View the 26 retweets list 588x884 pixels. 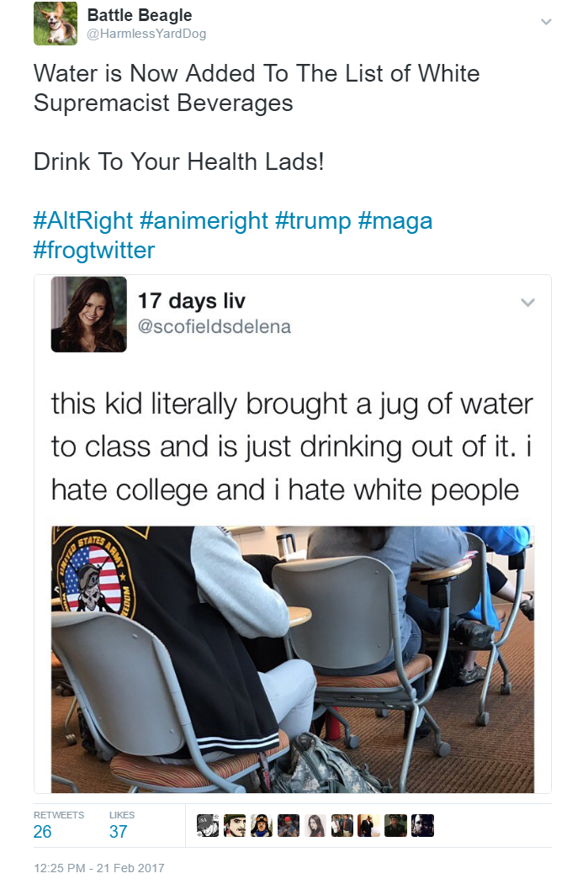(x=42, y=831)
